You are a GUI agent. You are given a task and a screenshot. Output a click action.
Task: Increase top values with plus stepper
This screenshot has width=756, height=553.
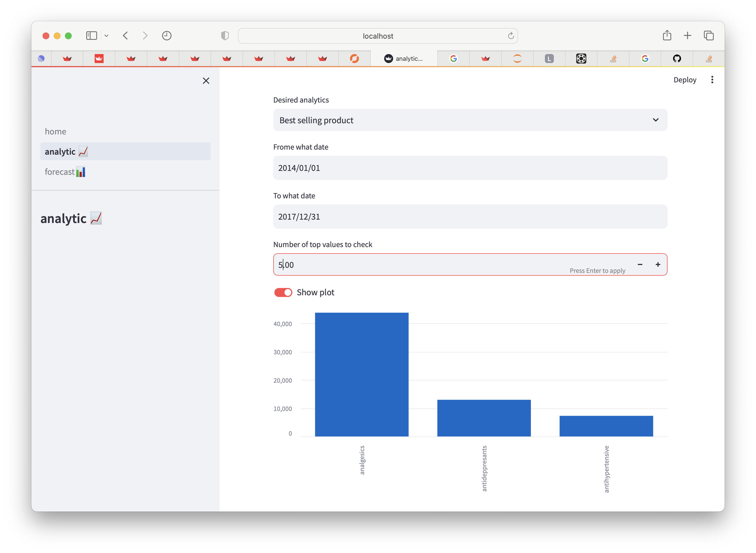657,264
